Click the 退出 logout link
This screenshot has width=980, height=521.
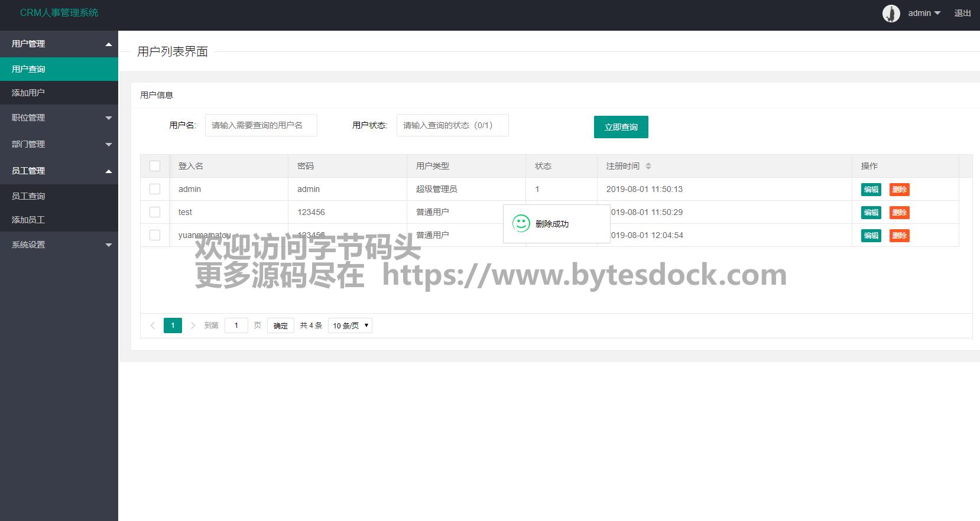962,13
